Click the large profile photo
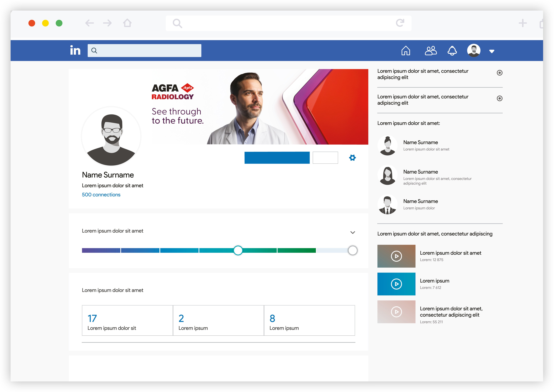Screen dimensions: 554x392 pyautogui.click(x=111, y=136)
